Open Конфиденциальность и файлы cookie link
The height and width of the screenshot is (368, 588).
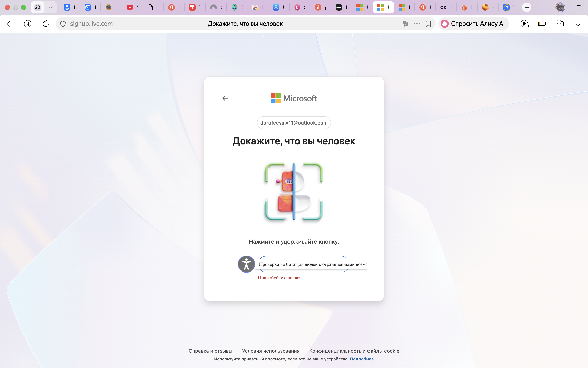pos(354,351)
